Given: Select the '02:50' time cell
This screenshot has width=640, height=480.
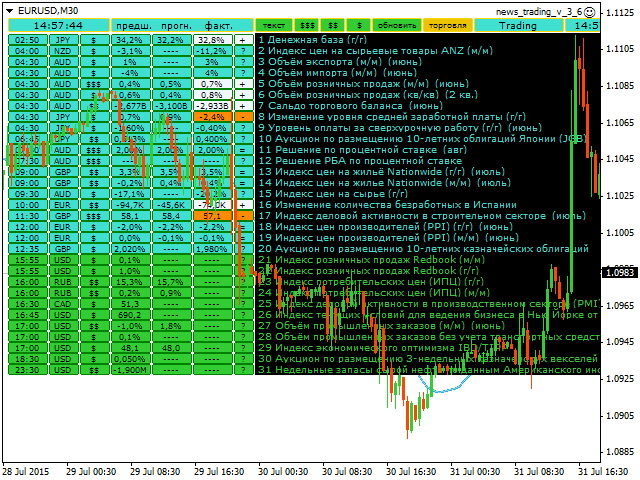Looking at the screenshot, I should point(27,40).
